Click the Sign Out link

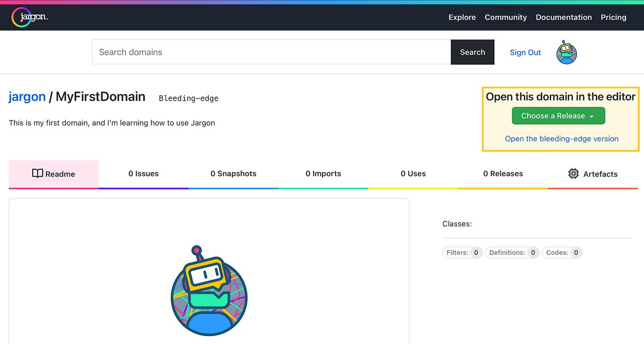tap(525, 52)
